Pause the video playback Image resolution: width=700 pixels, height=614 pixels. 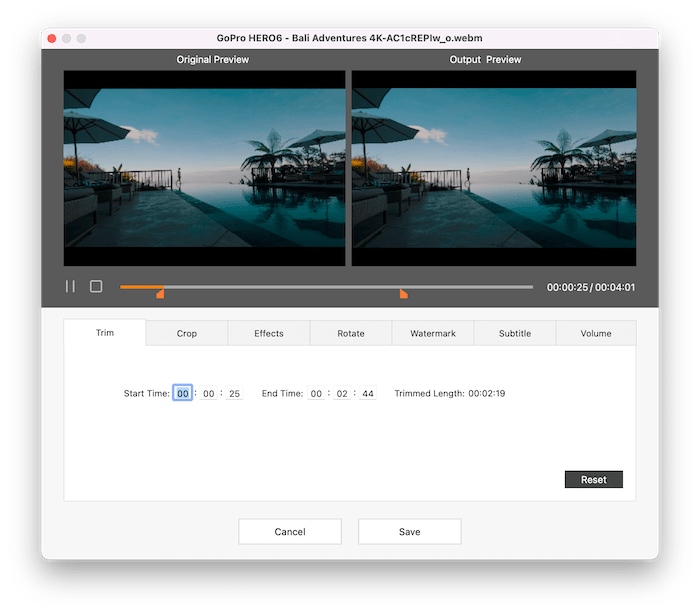coord(70,286)
